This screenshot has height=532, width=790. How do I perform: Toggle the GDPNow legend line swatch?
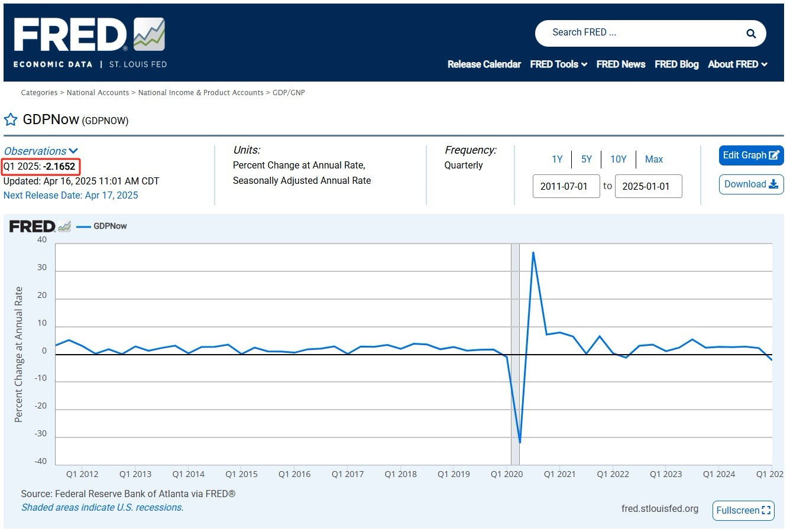(83, 226)
